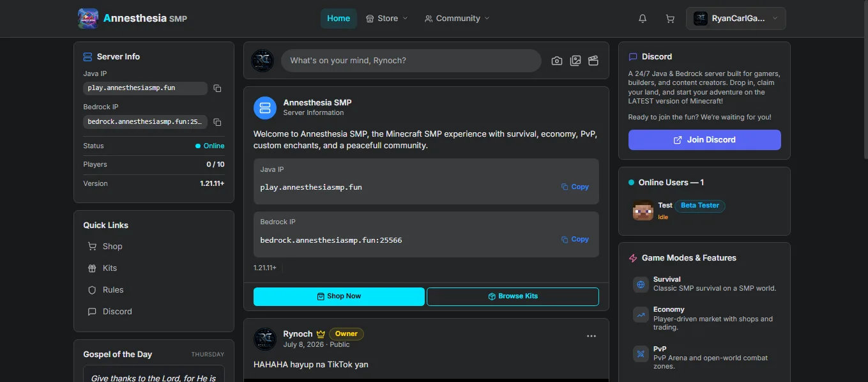868x382 pixels.
Task: Click the Survival globe icon
Action: click(641, 284)
